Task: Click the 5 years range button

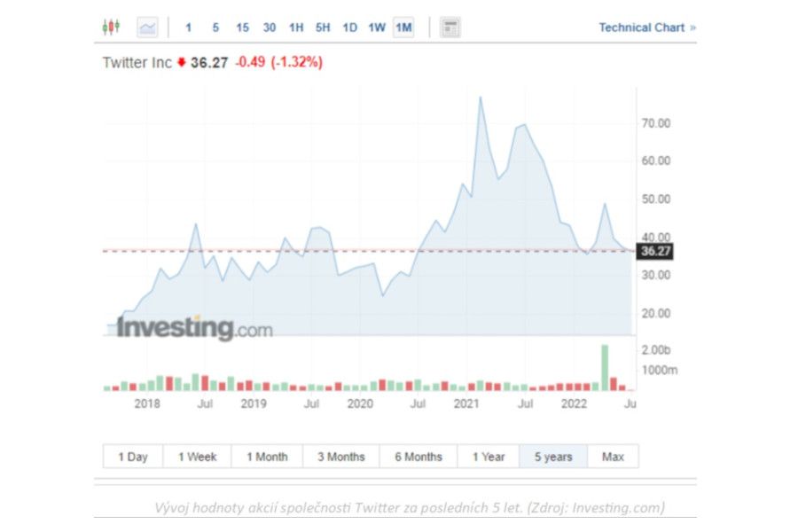Action: tap(553, 457)
